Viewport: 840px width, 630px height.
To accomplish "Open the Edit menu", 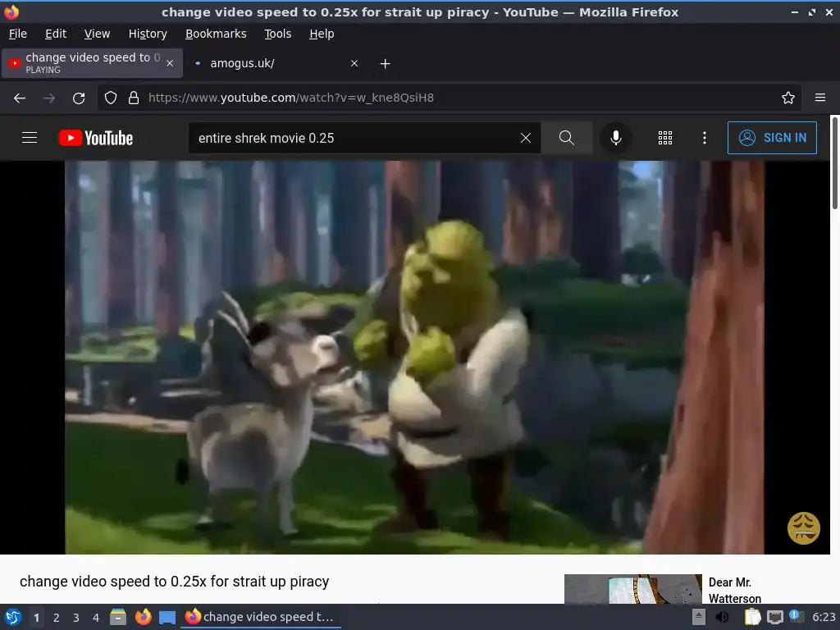I will coord(56,34).
